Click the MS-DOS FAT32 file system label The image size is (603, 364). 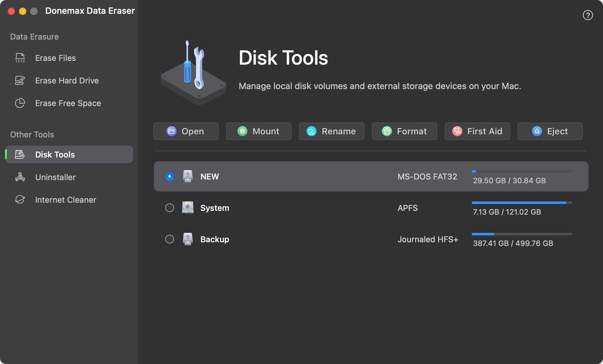[x=427, y=177]
